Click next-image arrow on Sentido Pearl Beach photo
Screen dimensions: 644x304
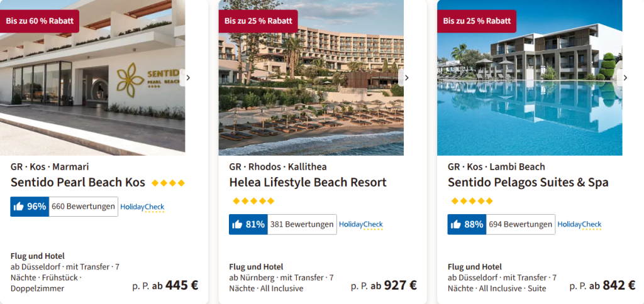coord(187,78)
